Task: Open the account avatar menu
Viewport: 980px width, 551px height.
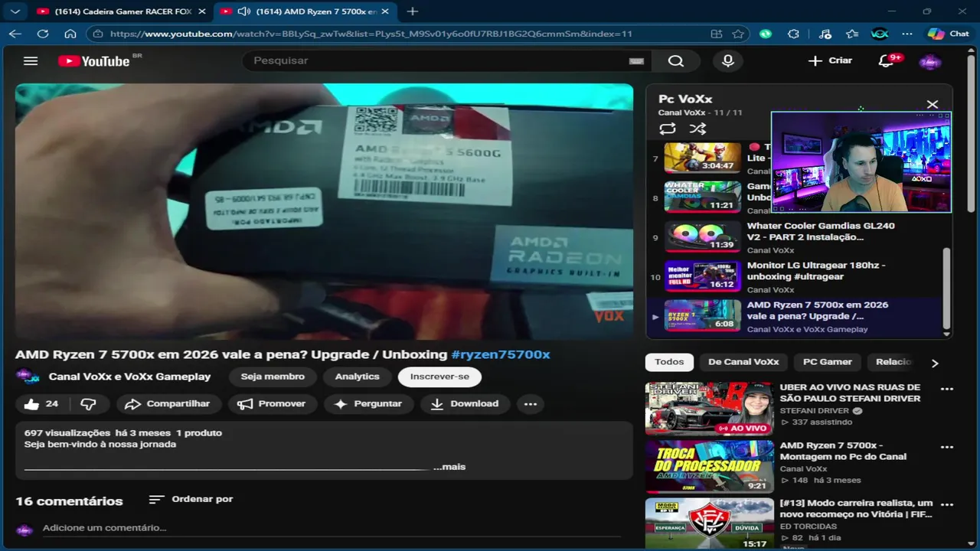Action: (x=930, y=61)
